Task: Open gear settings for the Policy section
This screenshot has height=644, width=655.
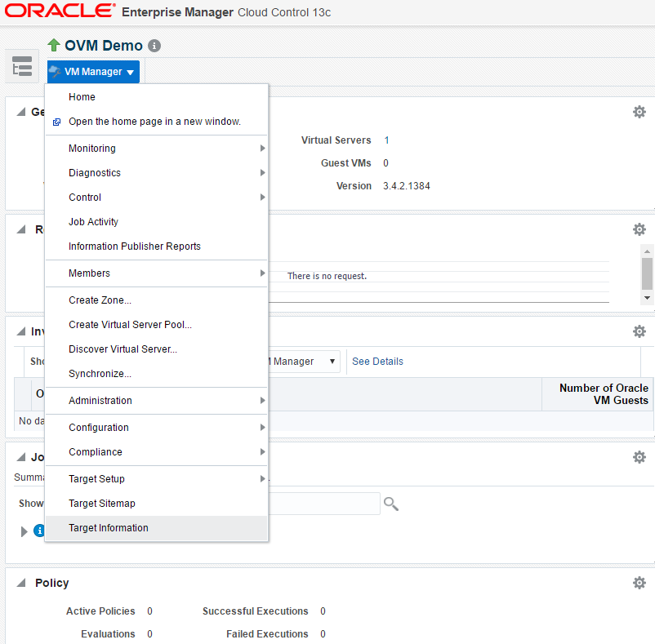Action: click(639, 583)
